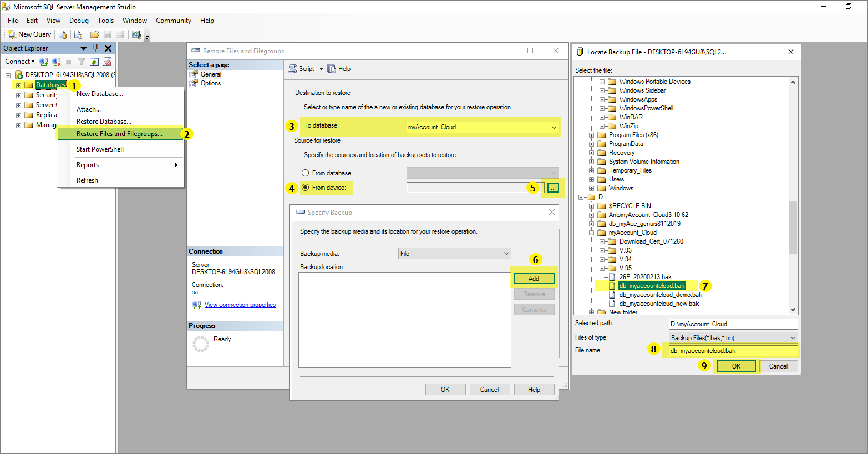Screen dimensions: 868x454
Task: Choose Start PowerShell from context menu
Action: click(120, 149)
